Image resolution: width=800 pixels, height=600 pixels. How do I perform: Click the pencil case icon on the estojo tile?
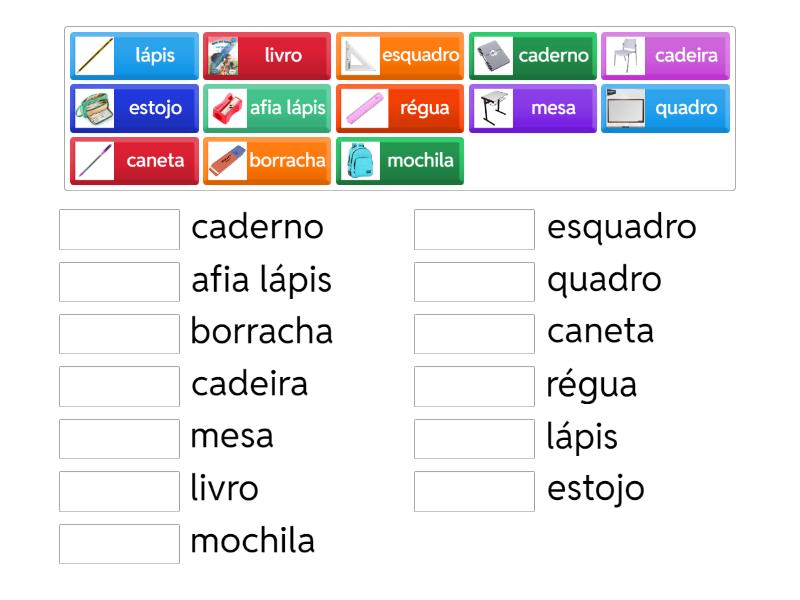pyautogui.click(x=92, y=108)
